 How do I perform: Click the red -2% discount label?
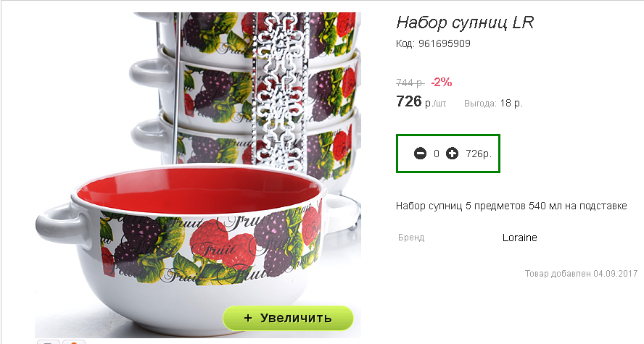tap(442, 83)
